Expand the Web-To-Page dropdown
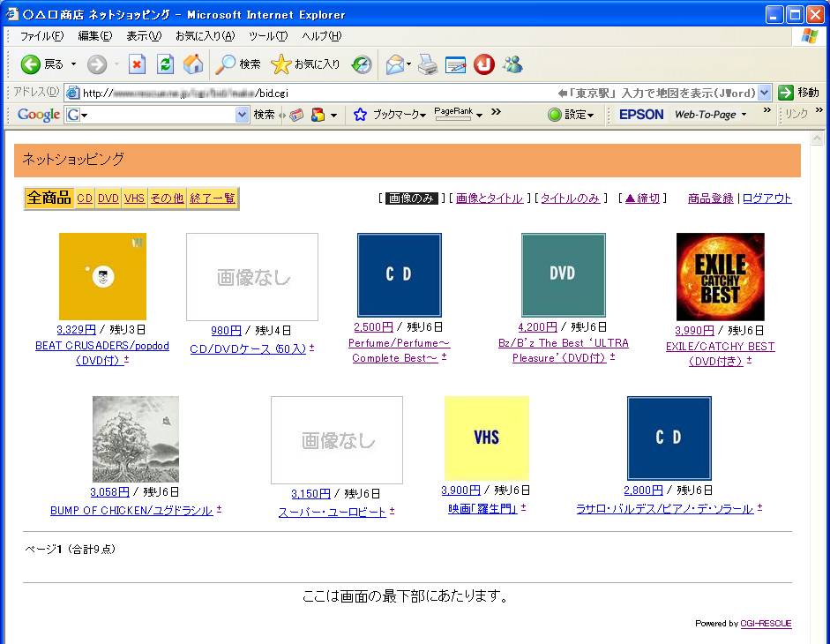Screen dimensions: 830x644 click(x=744, y=115)
